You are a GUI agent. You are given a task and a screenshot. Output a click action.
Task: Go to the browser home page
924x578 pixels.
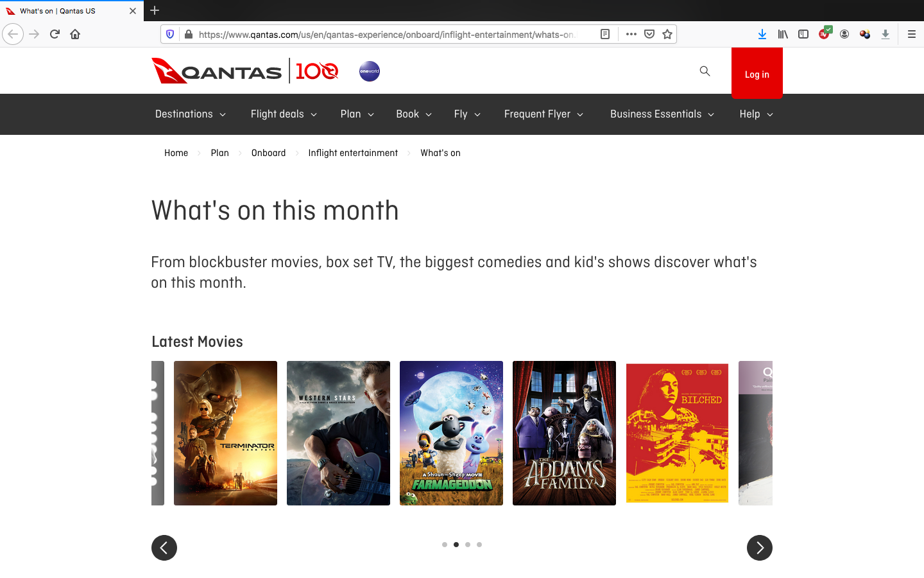coord(75,34)
